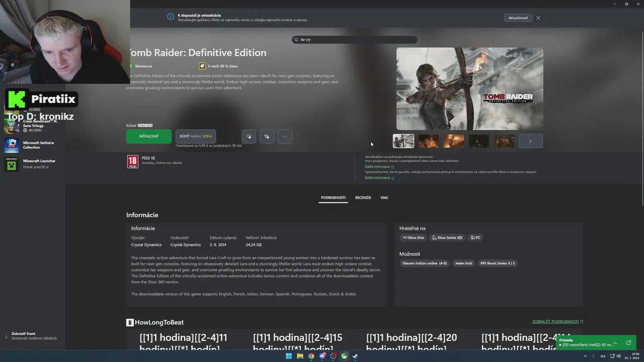Click the info icon in update banner
Viewport: 644px width, 362px height.
point(171,17)
